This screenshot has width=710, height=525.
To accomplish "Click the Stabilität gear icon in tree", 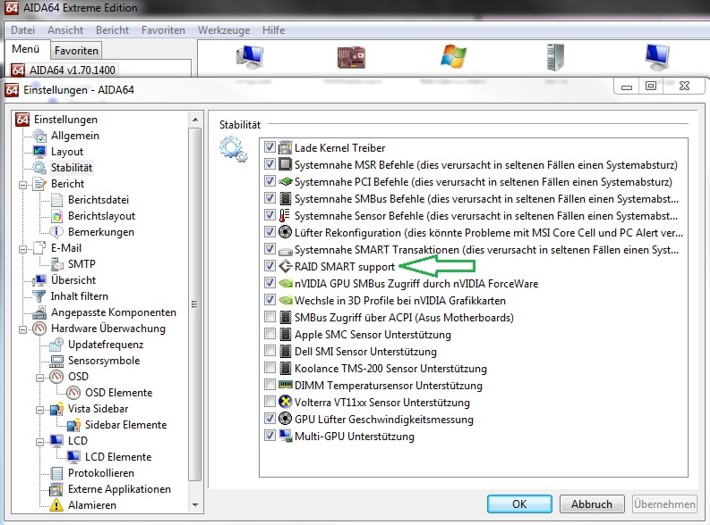I will [x=40, y=168].
